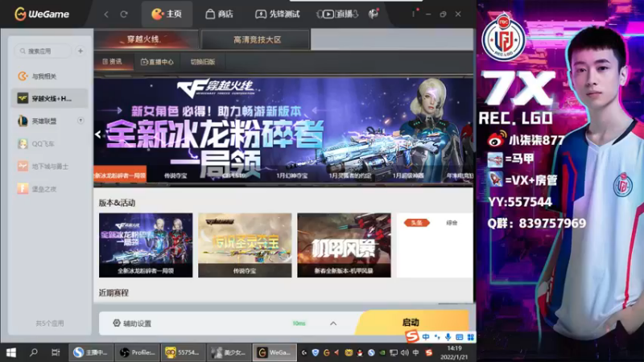
Task: Click the 启动 launch button
Action: click(x=412, y=323)
